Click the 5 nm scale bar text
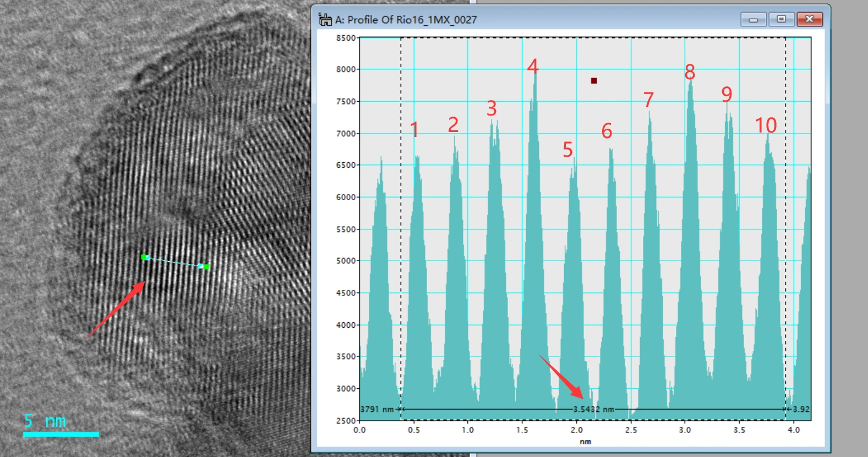Screen dimensions: 868x457 [x=45, y=421]
